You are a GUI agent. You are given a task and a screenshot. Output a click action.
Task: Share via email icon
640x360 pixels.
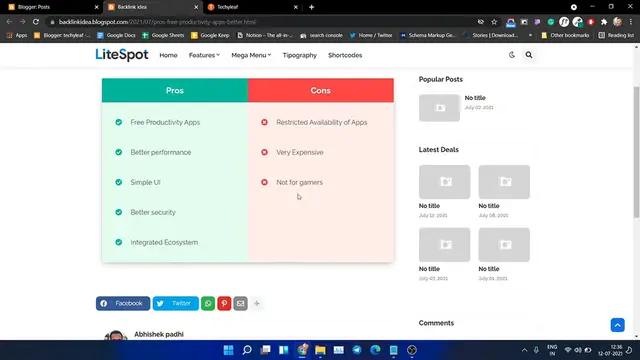[x=240, y=303]
